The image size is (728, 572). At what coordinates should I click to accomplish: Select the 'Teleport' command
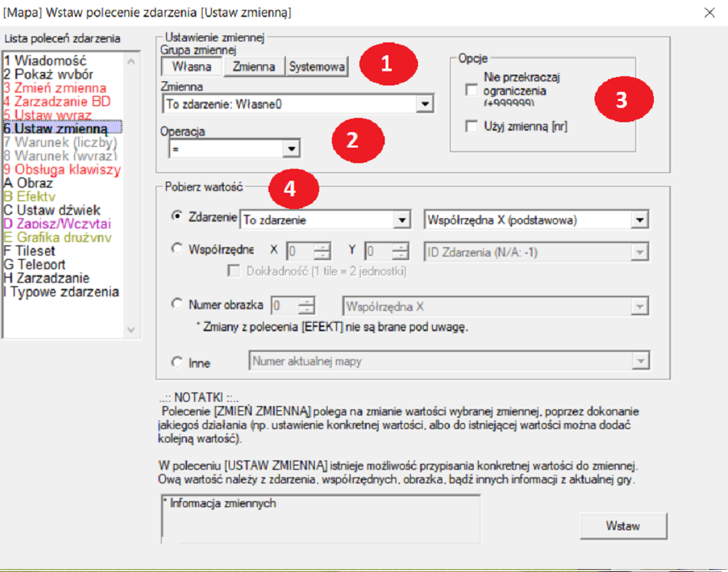[x=41, y=265]
